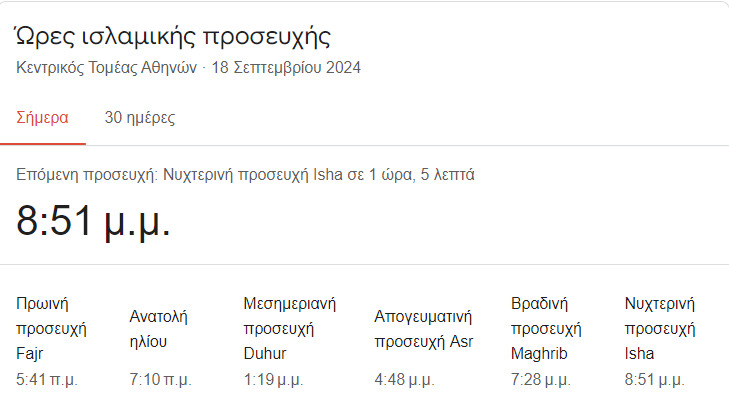Click the Fajr time 5:41 π.μ.
The image size is (729, 419).
tap(47, 380)
